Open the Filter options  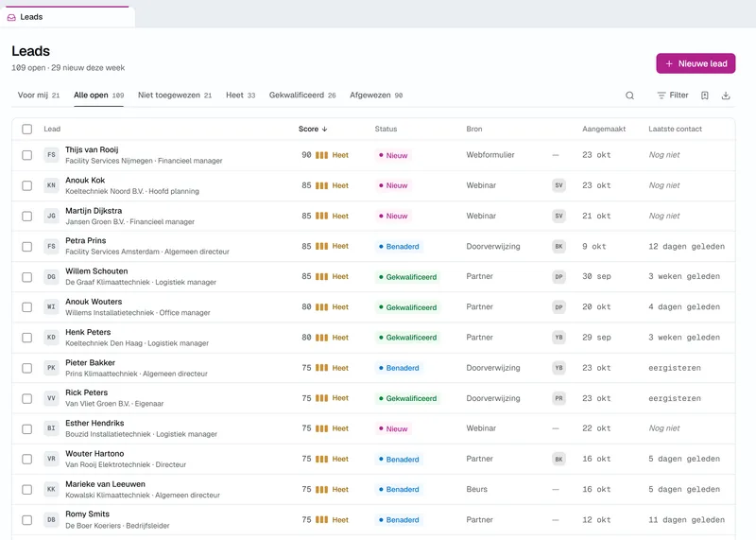click(673, 96)
